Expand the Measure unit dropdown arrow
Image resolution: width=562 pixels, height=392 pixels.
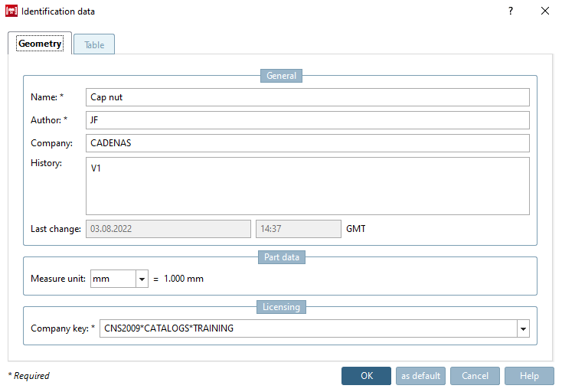pyautogui.click(x=142, y=279)
